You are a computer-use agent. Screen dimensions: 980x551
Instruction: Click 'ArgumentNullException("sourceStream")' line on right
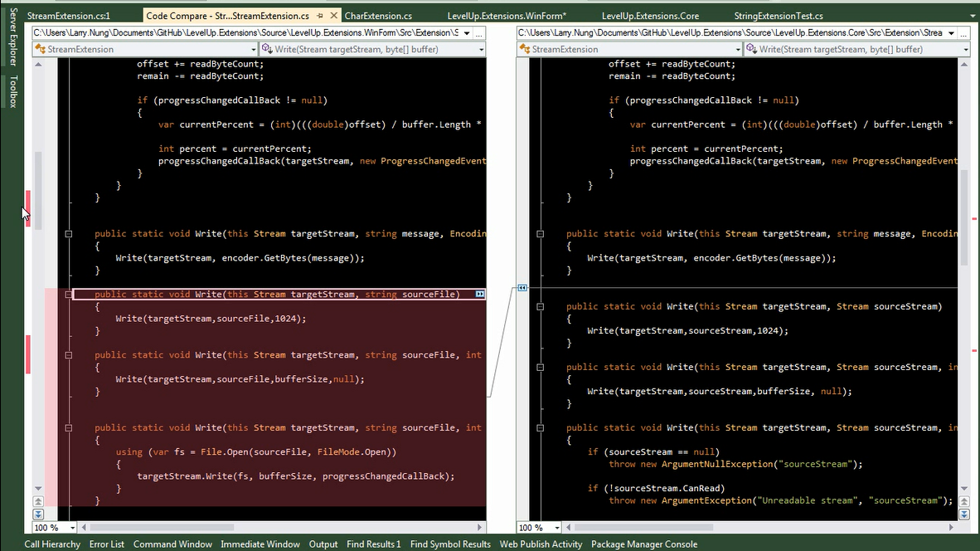735,464
